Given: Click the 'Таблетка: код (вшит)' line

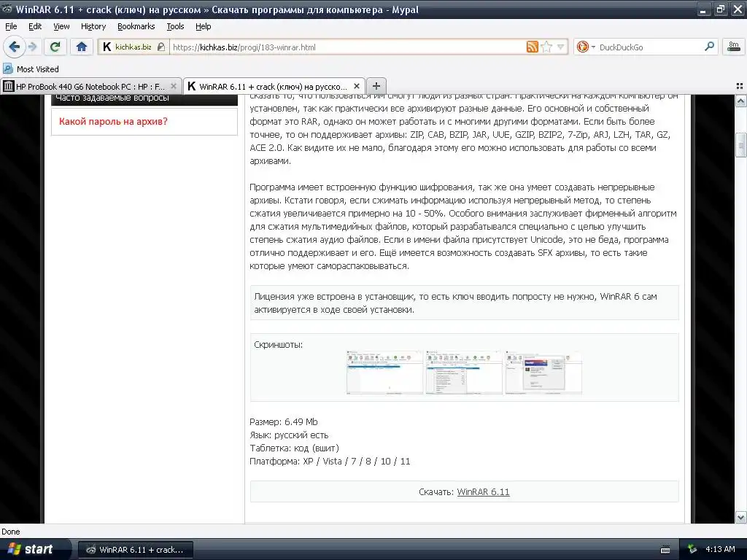Looking at the screenshot, I should click(294, 448).
